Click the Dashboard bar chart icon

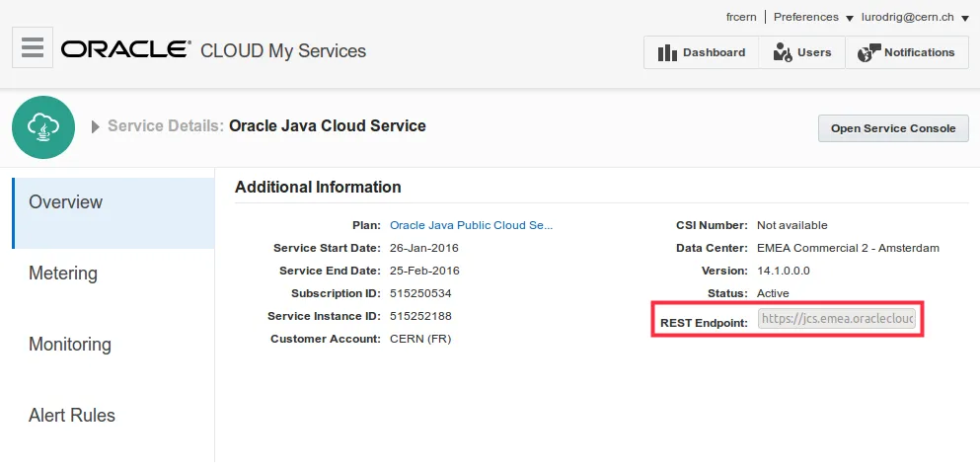[x=667, y=53]
